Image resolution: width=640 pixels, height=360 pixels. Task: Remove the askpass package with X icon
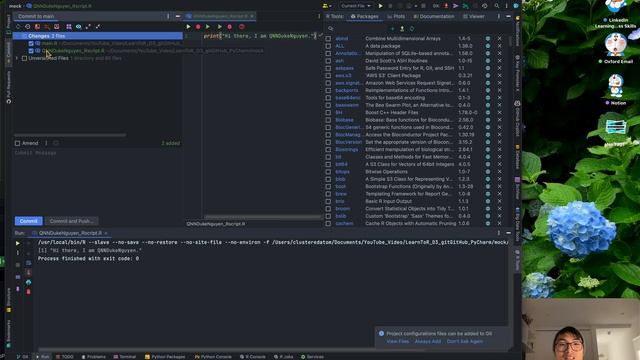click(x=499, y=68)
